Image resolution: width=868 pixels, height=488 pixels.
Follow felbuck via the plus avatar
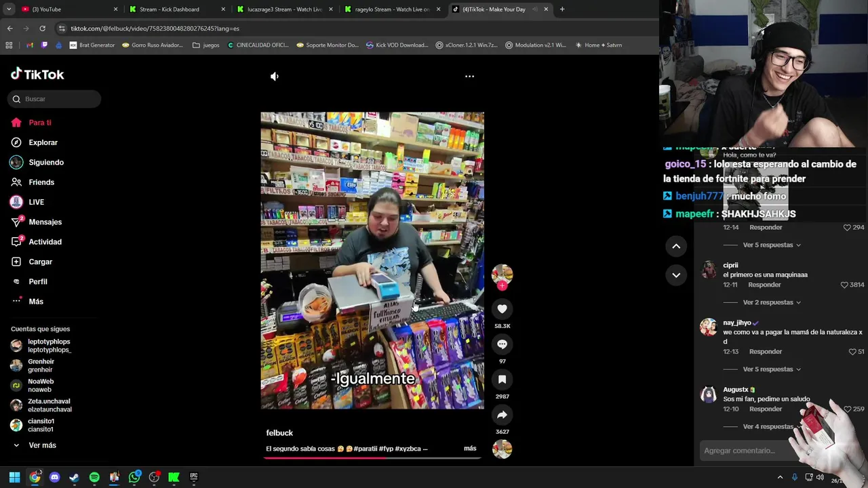502,286
